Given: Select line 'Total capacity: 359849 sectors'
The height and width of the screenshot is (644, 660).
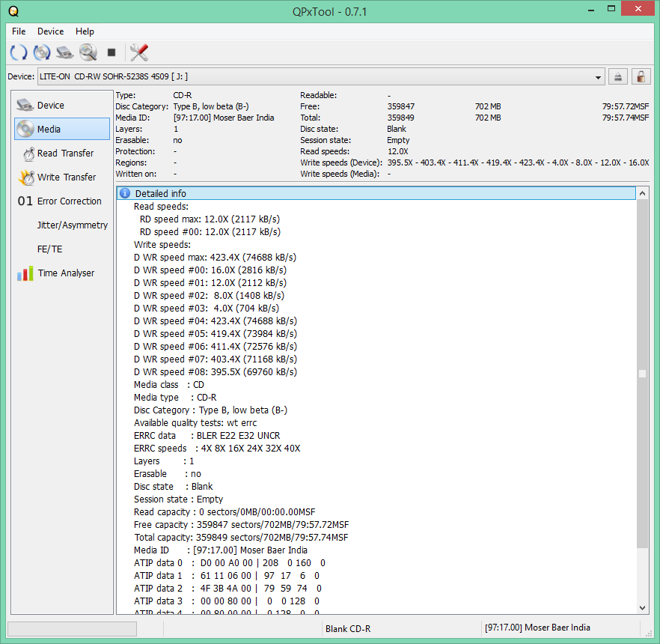Looking at the screenshot, I should click(241, 538).
